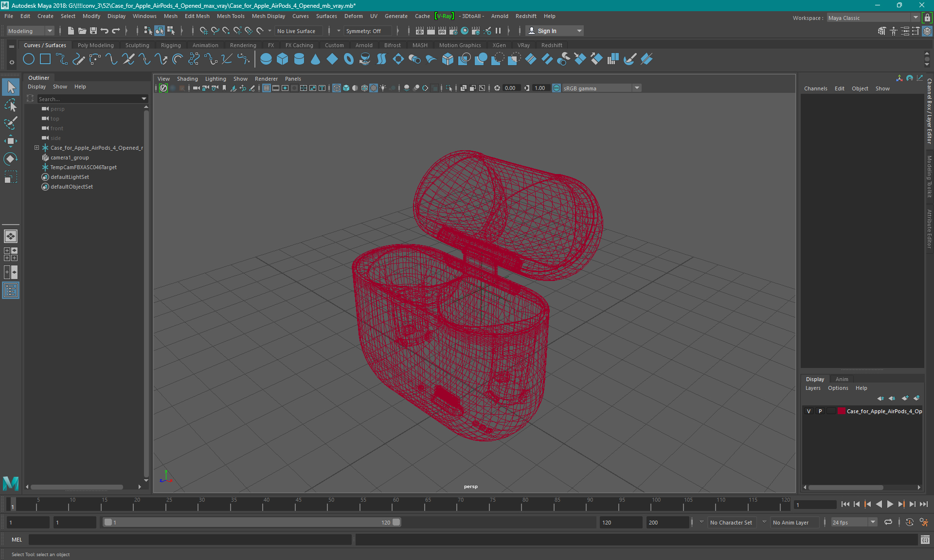This screenshot has width=934, height=560.
Task: Open the 24 fps frame rate dropdown
Action: (854, 522)
